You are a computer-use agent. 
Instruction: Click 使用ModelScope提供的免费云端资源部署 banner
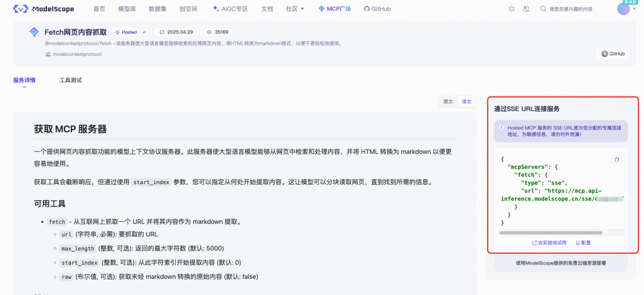point(561,263)
